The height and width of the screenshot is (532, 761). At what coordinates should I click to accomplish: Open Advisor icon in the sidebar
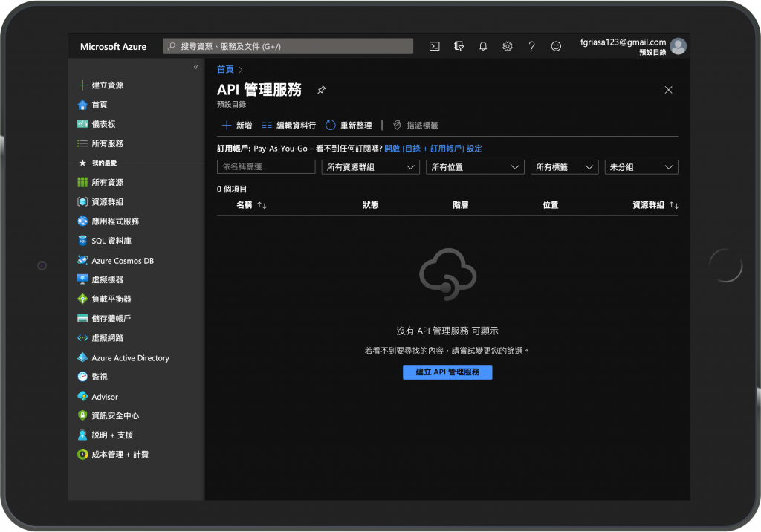(x=82, y=396)
